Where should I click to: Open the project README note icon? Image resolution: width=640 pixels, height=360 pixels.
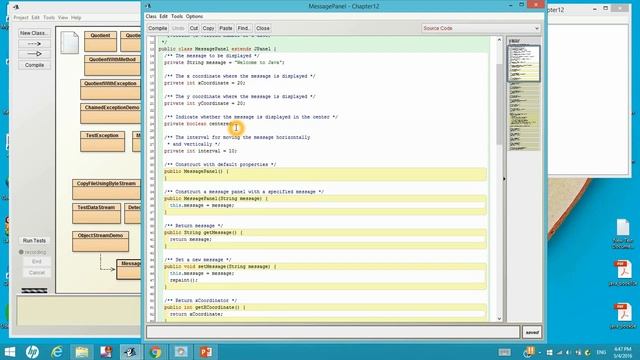pos(69,42)
